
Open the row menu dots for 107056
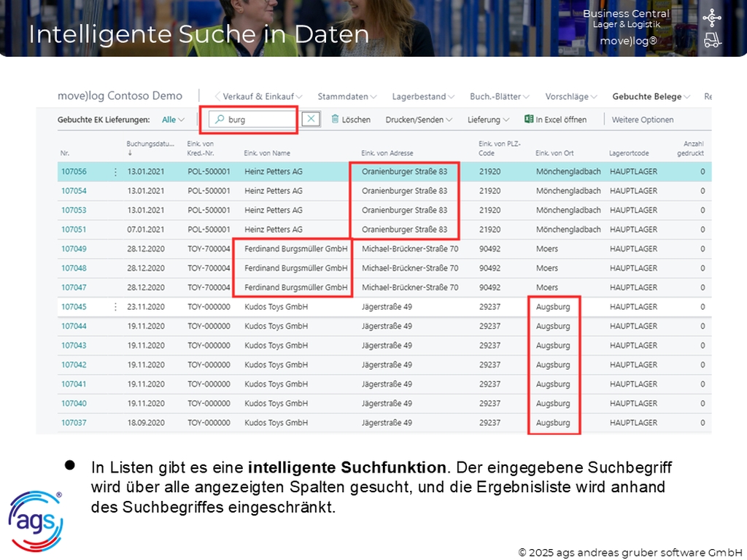coord(115,172)
